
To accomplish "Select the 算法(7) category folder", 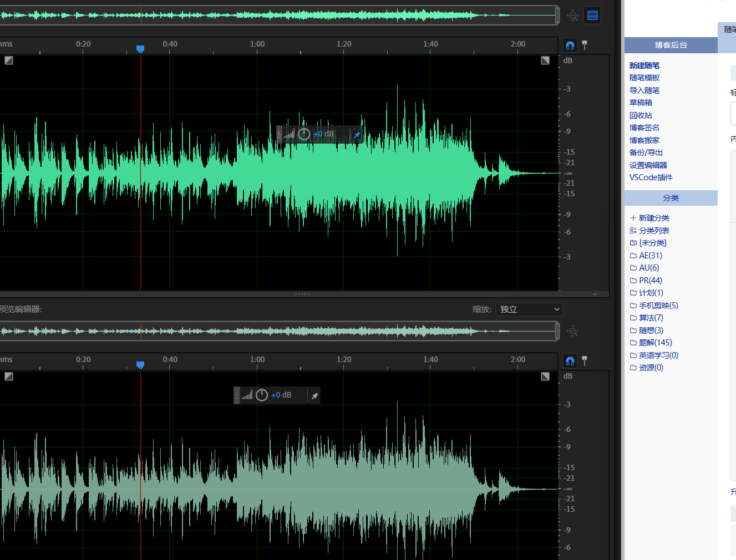I will point(646,318).
